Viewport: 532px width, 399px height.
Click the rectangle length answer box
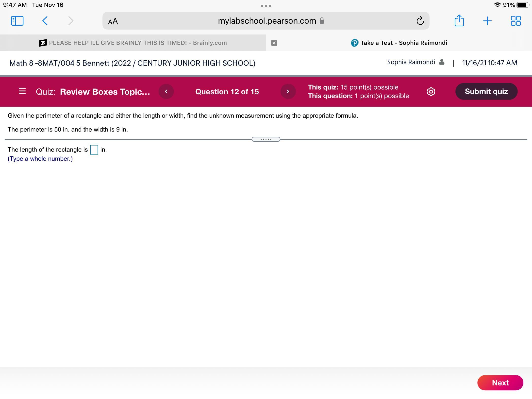[x=94, y=150]
